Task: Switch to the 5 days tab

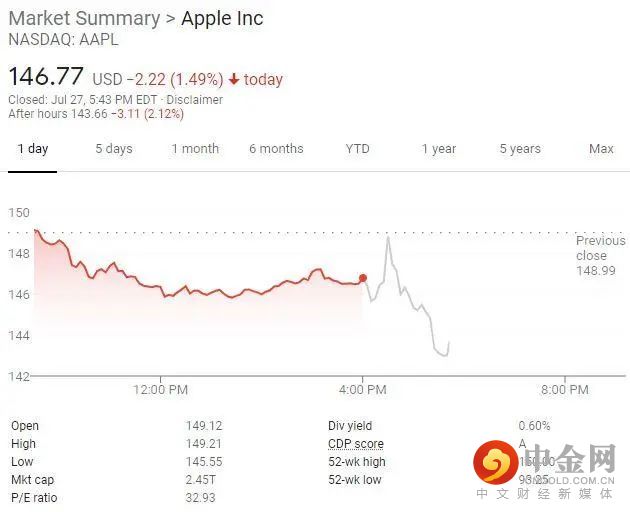Action: (x=114, y=149)
